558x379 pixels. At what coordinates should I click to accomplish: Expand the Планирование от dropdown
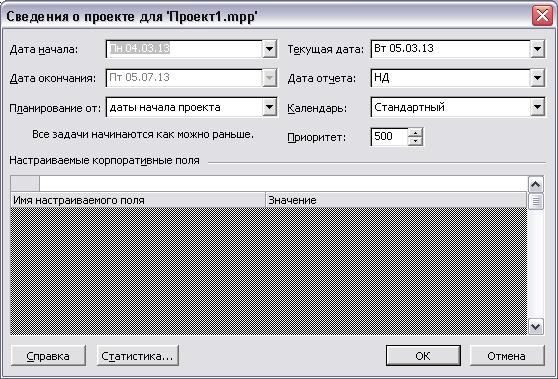coord(269,107)
